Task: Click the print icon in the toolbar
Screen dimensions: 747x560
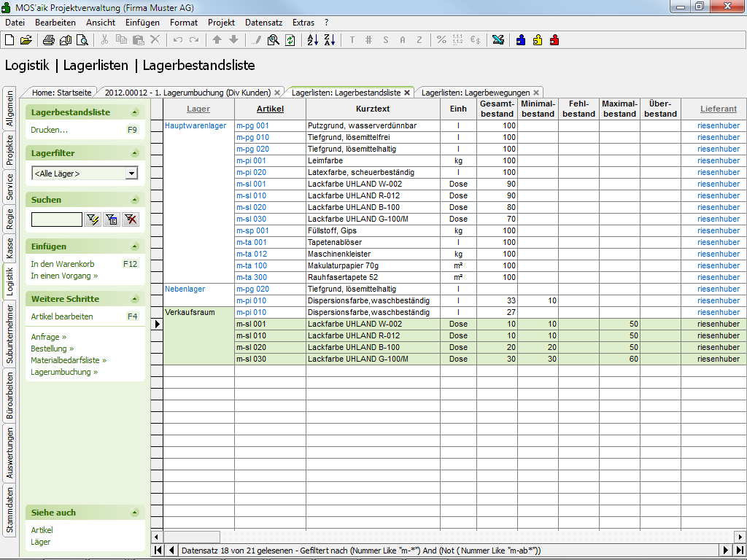Action: tap(48, 40)
